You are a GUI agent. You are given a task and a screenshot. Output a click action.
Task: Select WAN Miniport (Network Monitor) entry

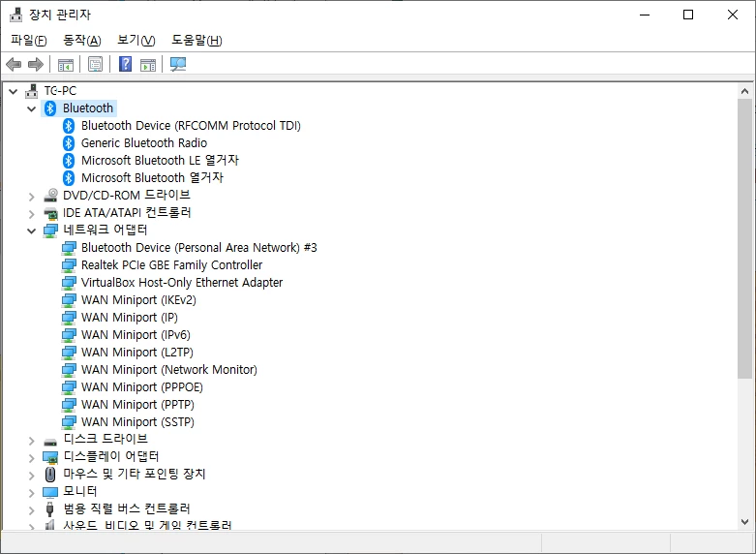click(x=169, y=369)
